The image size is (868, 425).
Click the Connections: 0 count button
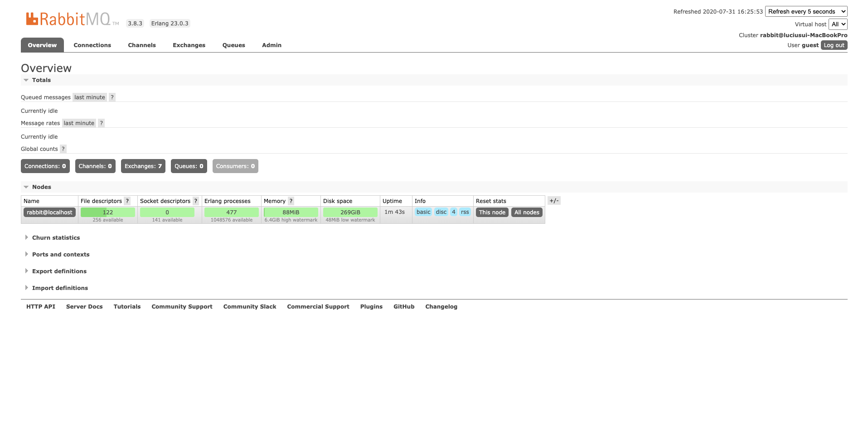[45, 166]
